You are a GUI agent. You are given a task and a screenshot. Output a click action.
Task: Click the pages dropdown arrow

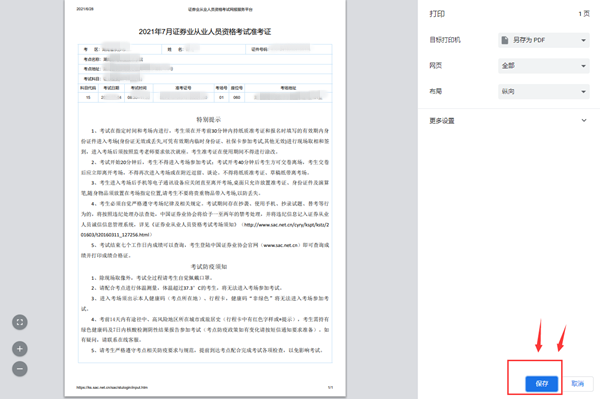coord(583,66)
